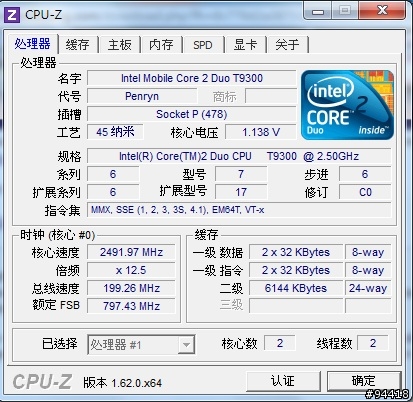Click the 核心速度 value 2491.97 MHz
The height and width of the screenshot is (402, 413).
click(131, 252)
